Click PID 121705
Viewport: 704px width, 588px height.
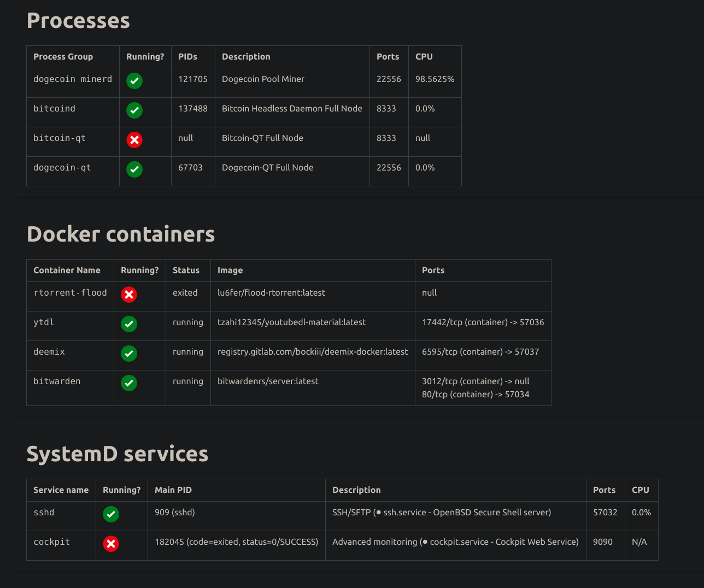193,79
